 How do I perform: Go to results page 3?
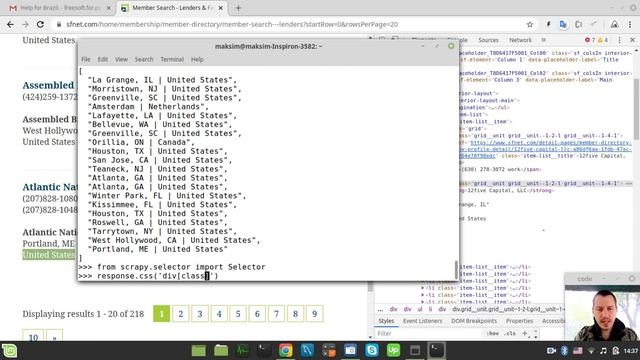[200, 313]
